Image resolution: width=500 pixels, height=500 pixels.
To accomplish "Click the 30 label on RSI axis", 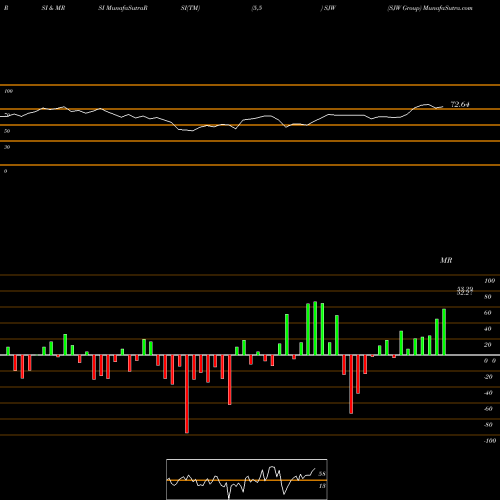I will click(x=7, y=147).
